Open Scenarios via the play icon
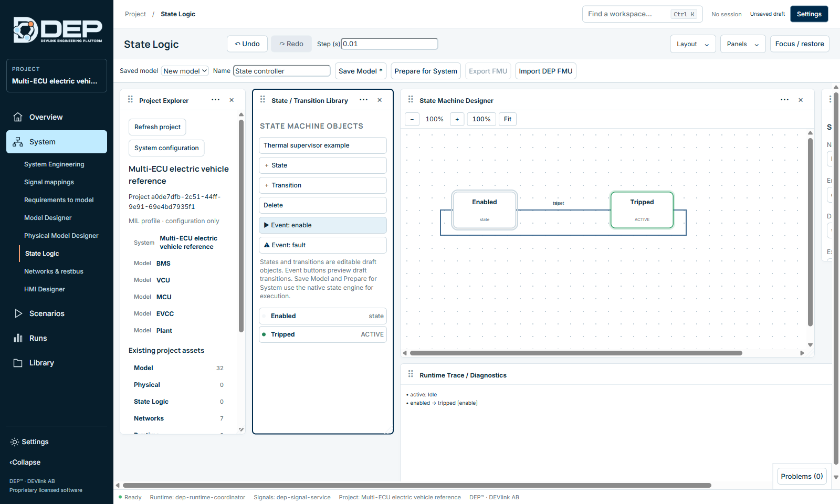 coord(18,313)
